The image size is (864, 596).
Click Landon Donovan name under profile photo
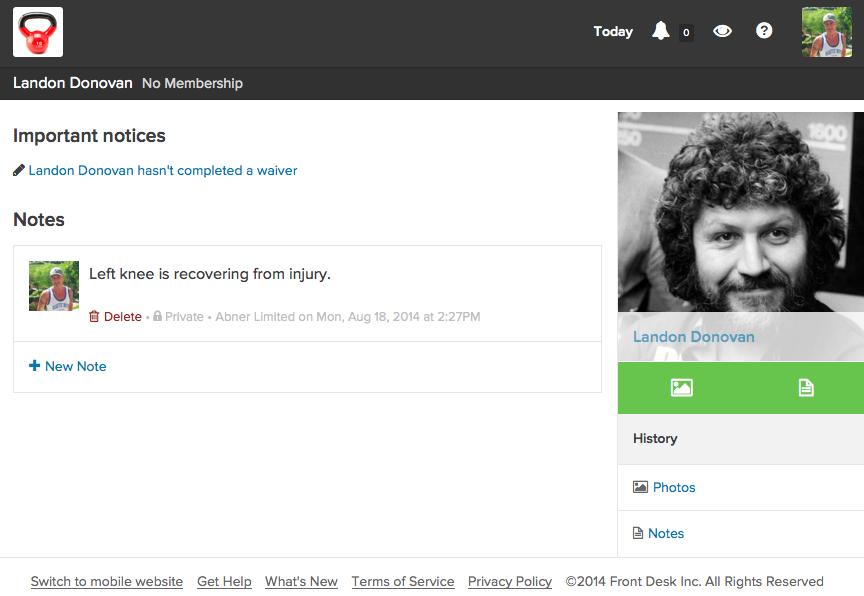[x=694, y=337]
